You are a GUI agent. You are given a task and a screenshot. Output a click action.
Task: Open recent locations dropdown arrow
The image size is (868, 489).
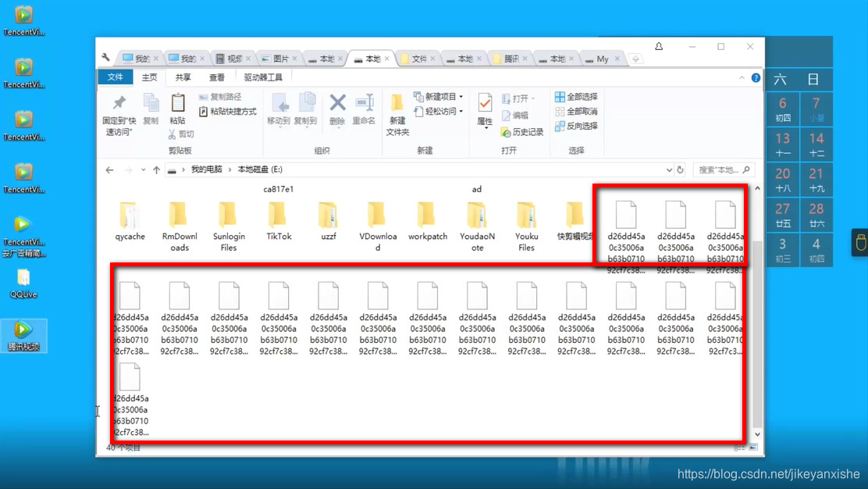pos(143,170)
